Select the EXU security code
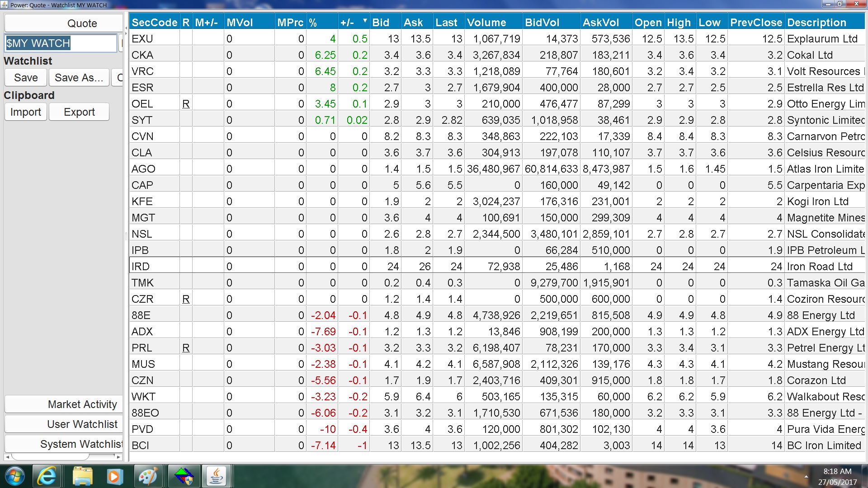Image resolution: width=868 pixels, height=488 pixels. pyautogui.click(x=142, y=39)
